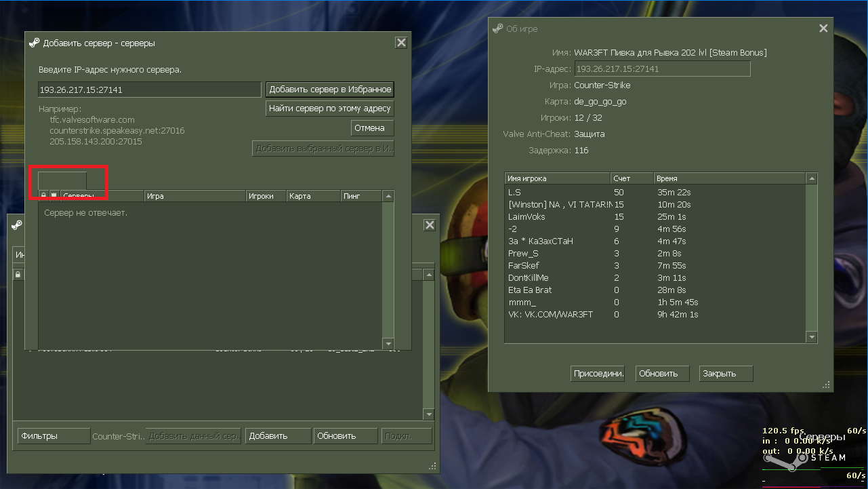Click the IP-адрес field in the 'Об игре' window

pyautogui.click(x=663, y=69)
